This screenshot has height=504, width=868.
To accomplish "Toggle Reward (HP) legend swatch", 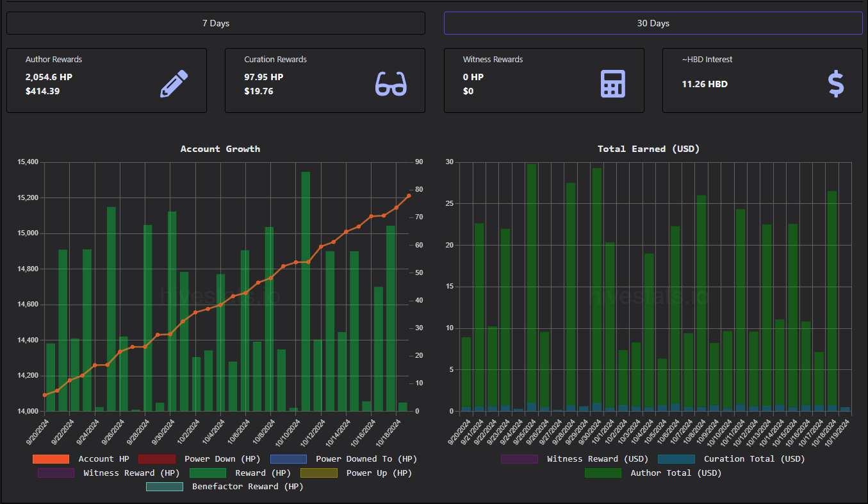I will click(x=208, y=473).
